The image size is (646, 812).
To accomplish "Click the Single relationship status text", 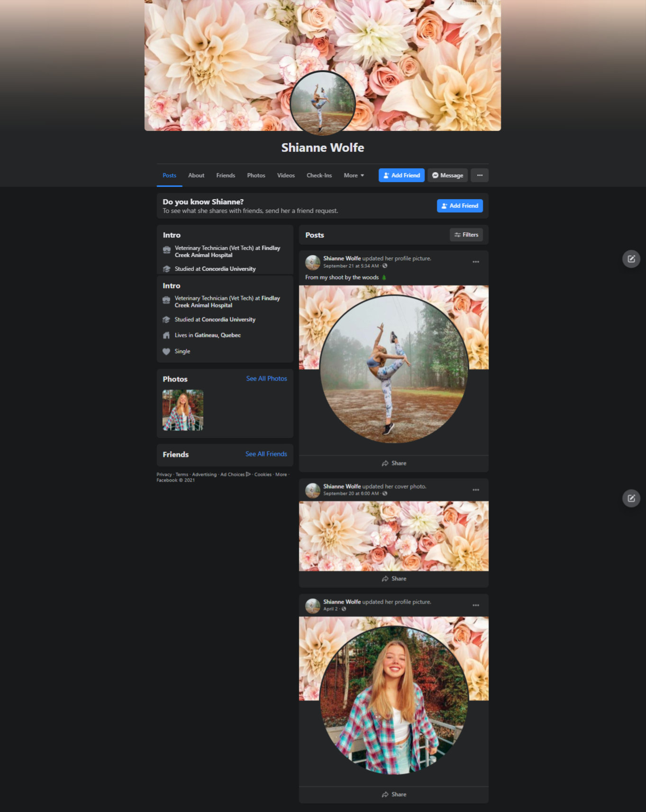I will (x=182, y=351).
